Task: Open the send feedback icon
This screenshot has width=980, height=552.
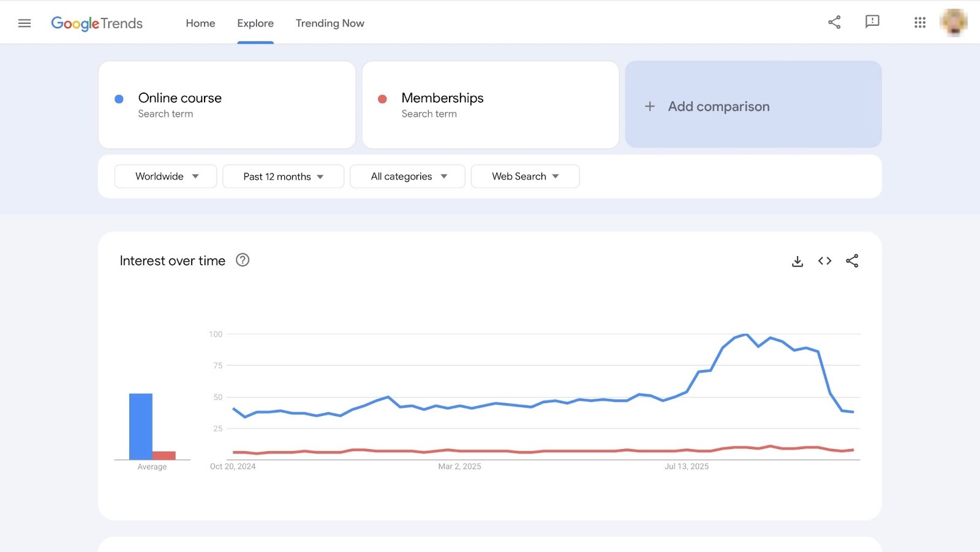Action: 872,23
